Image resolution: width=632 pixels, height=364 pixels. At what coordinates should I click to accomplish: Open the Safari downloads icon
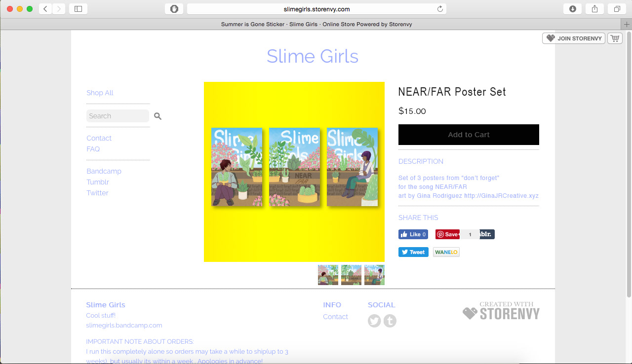click(x=572, y=9)
